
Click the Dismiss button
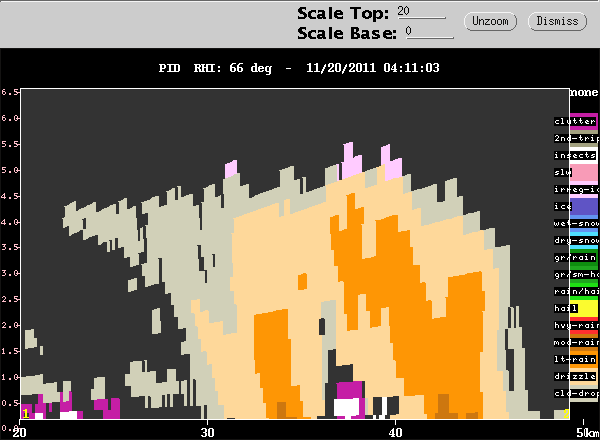[557, 21]
